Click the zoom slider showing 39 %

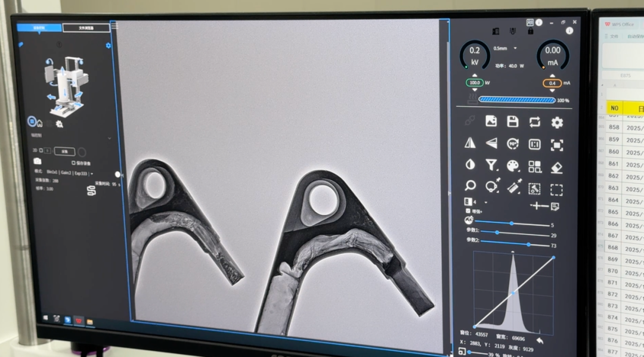tap(478, 352)
